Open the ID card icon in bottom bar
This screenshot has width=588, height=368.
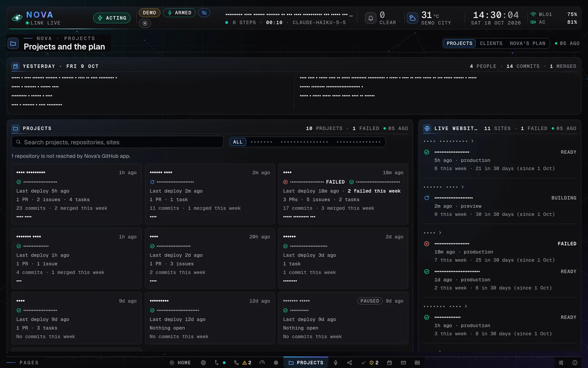[417, 363]
